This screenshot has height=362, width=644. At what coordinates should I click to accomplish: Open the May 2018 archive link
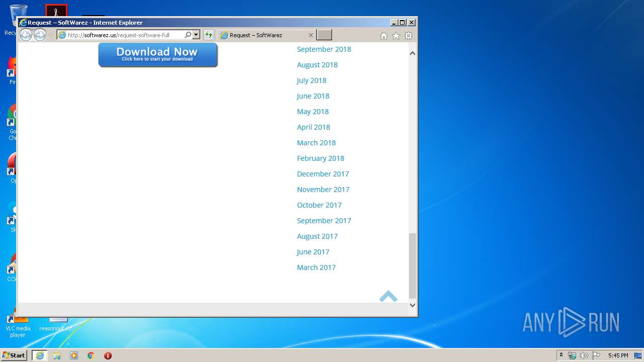coord(312,112)
